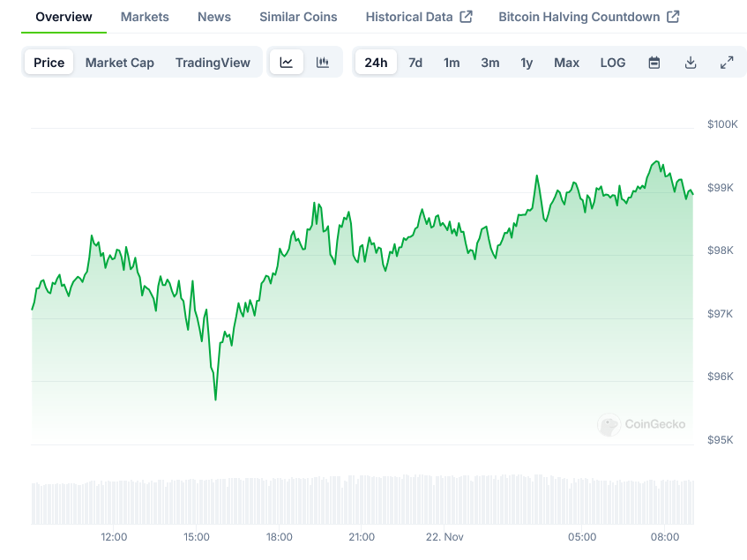Switch chart to Market Cap
The height and width of the screenshot is (560, 747).
coord(119,63)
